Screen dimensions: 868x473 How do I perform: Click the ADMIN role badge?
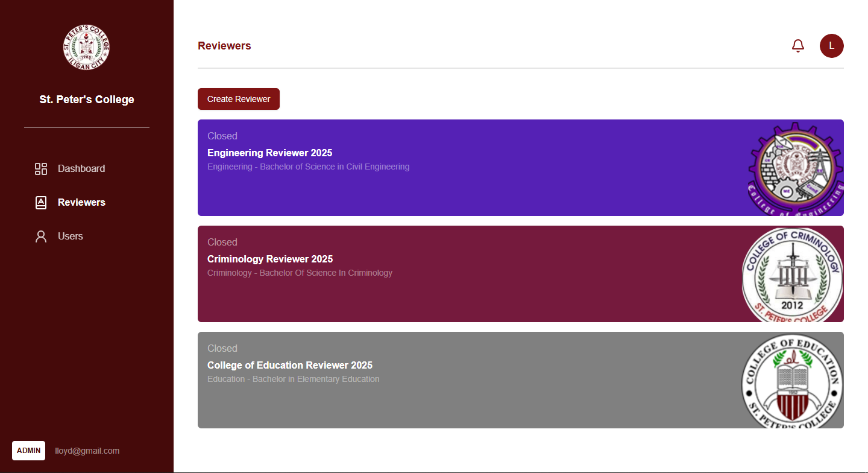coord(28,451)
